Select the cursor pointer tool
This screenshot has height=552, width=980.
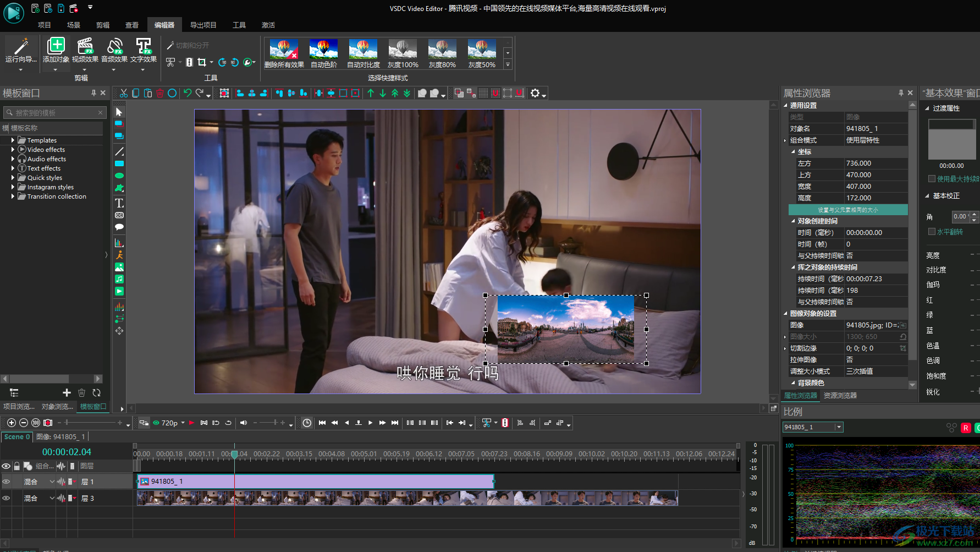point(119,112)
